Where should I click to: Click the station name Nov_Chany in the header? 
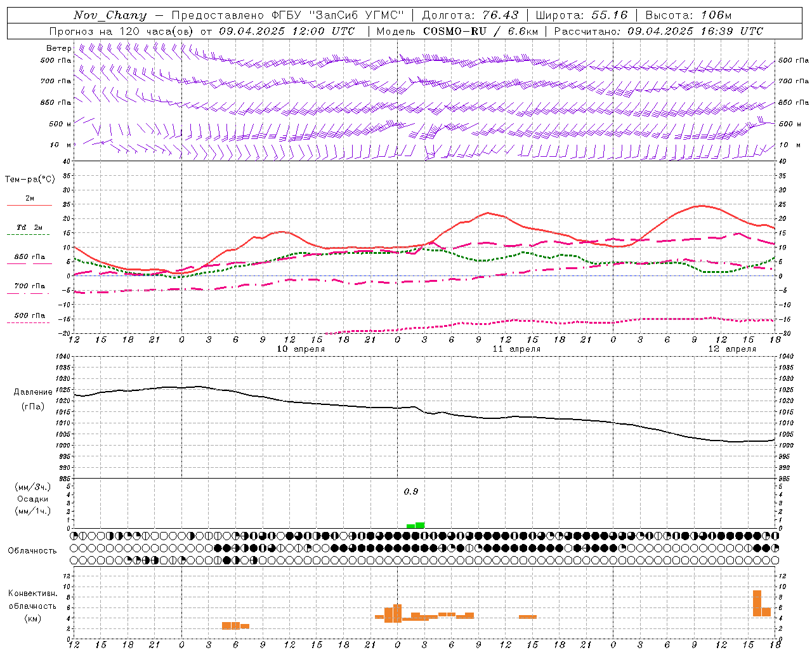[110, 15]
